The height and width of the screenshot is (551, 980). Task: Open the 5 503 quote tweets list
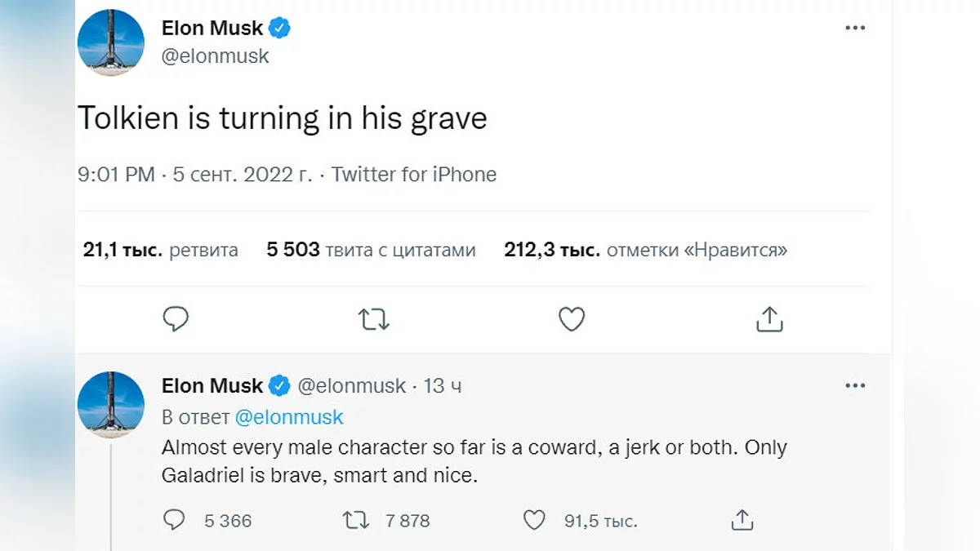[371, 250]
